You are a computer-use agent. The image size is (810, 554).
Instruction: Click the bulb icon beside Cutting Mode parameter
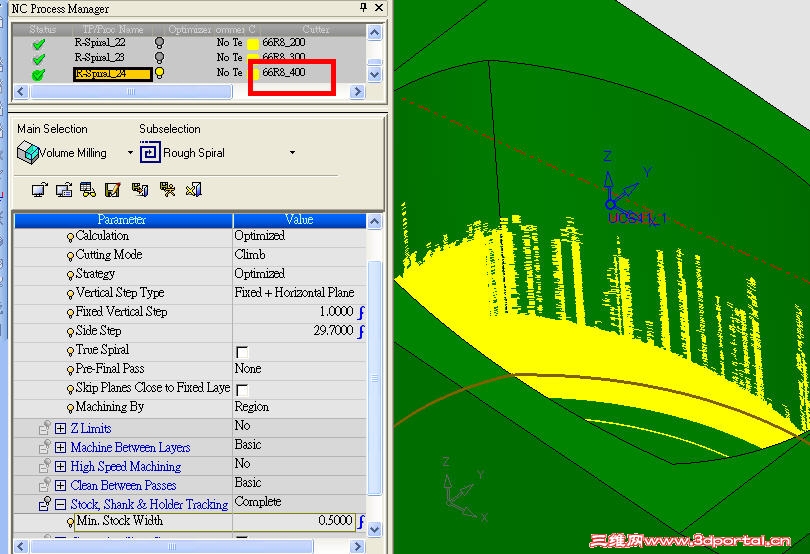(x=70, y=256)
